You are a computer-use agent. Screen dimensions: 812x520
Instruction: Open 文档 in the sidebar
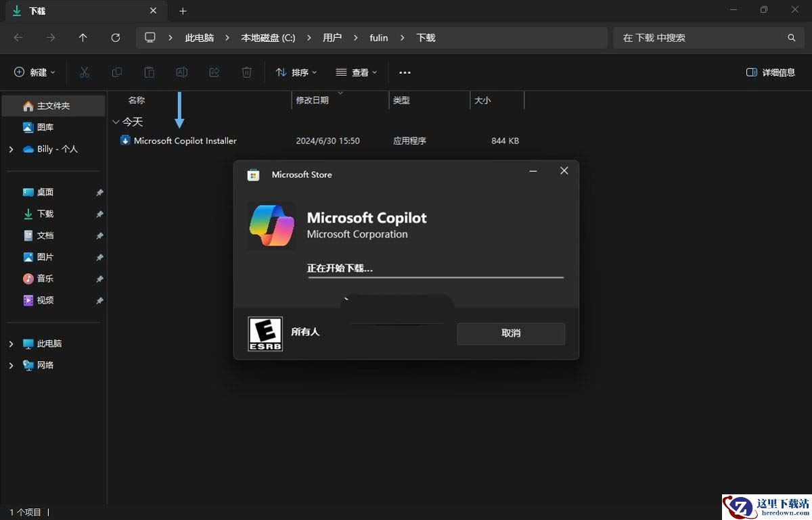[x=45, y=235]
